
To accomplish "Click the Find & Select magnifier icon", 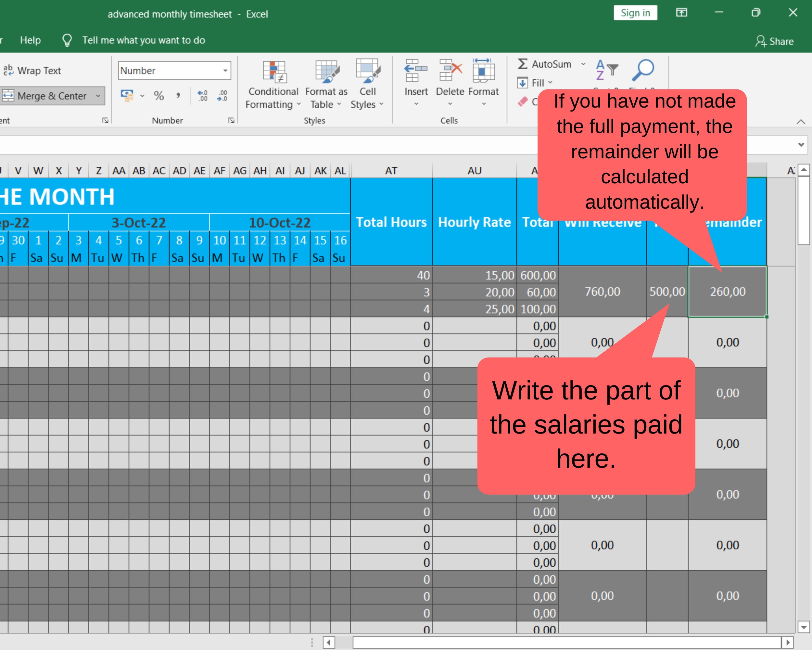I will 643,70.
